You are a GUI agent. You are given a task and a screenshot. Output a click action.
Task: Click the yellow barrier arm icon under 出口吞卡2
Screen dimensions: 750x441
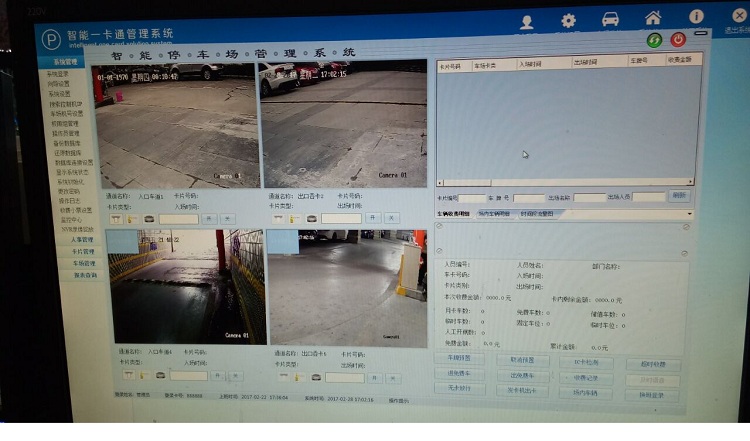pyautogui.click(x=295, y=219)
